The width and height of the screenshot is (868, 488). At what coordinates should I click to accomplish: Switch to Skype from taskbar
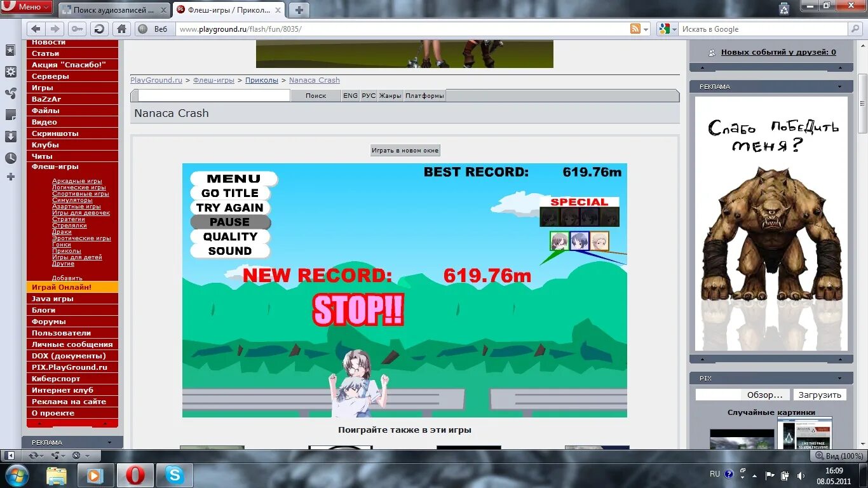coord(174,475)
